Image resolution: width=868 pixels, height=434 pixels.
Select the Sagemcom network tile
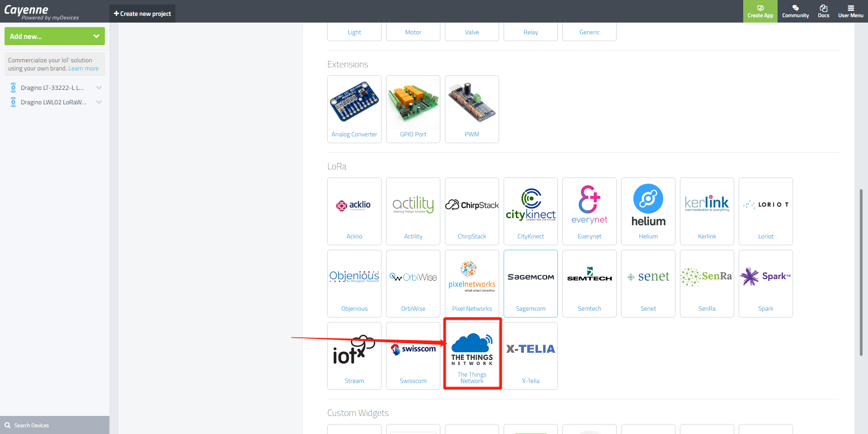(531, 283)
